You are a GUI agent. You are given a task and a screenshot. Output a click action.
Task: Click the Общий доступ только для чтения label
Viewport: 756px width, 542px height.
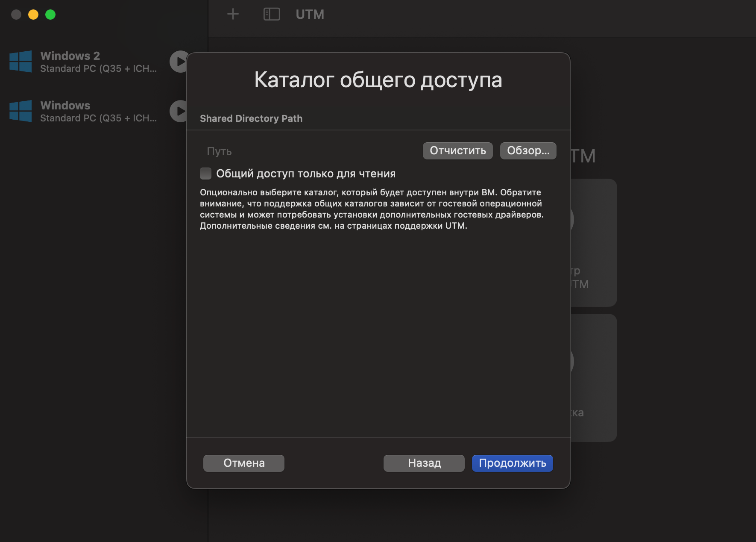point(306,174)
